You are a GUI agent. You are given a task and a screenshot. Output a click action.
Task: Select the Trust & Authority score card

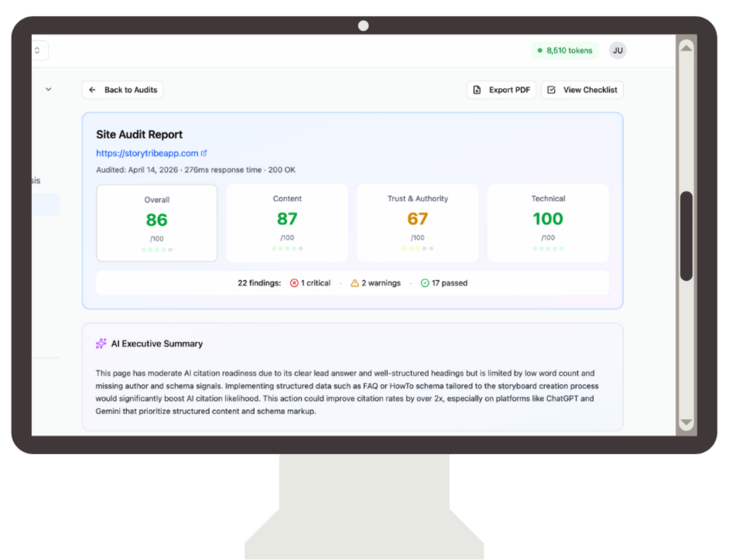click(x=417, y=223)
